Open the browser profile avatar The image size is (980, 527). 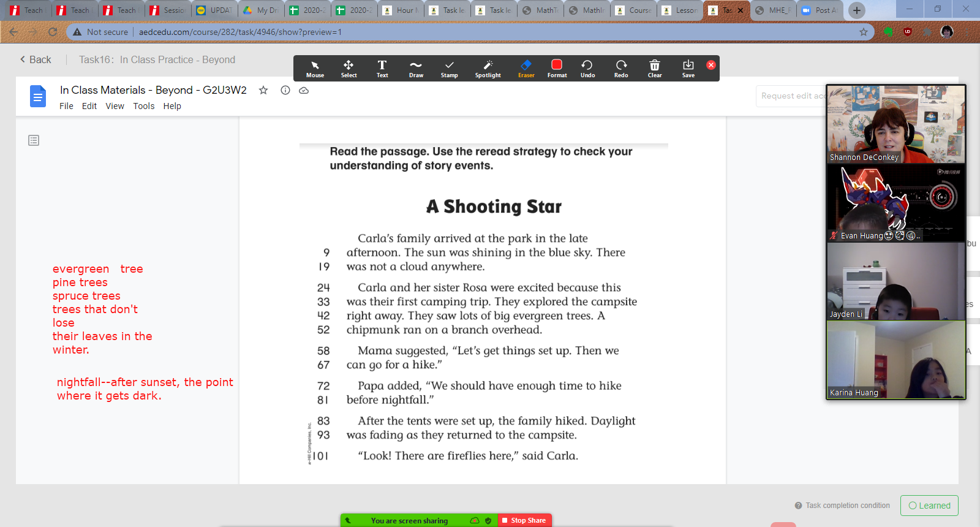coord(947,32)
